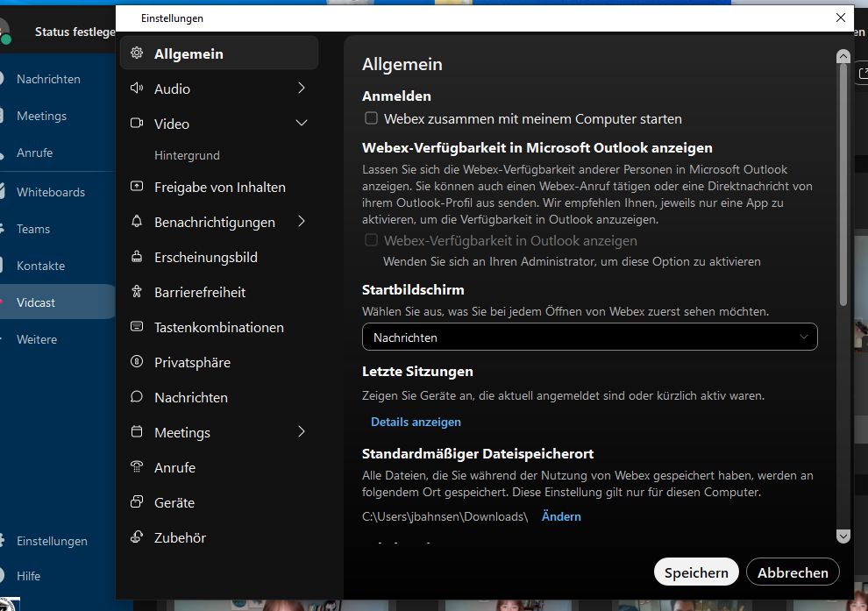Open the Startbildschirm dropdown showing Nachrichten

point(589,337)
